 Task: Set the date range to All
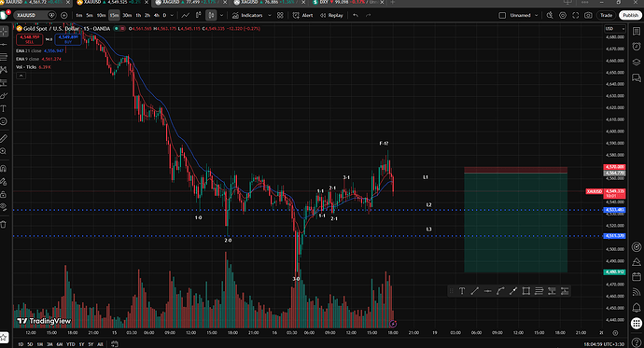tap(100, 344)
